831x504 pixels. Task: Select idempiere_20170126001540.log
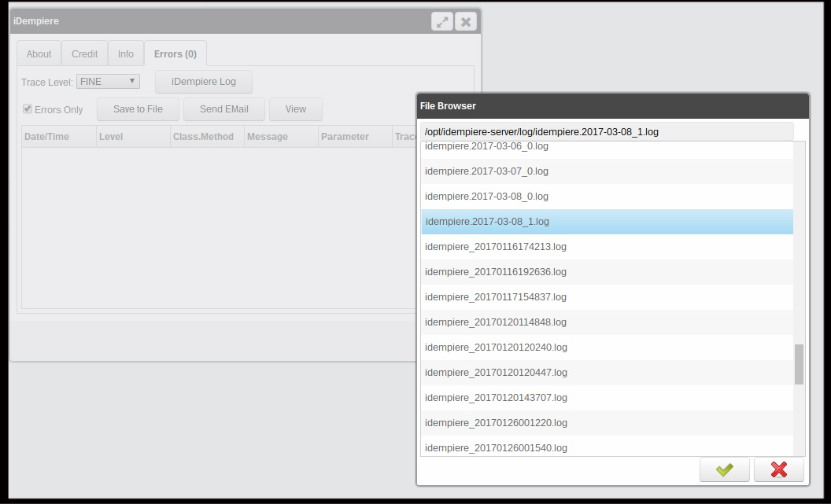coord(608,446)
